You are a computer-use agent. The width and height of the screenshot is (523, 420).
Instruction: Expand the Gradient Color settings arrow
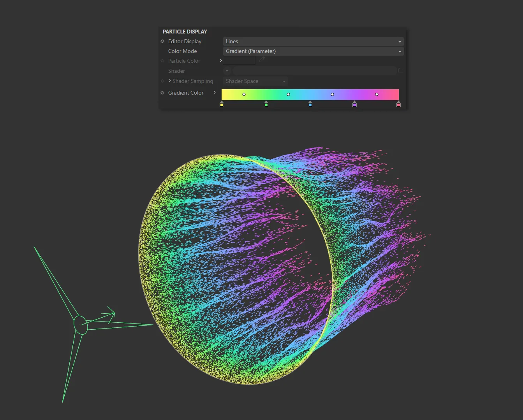click(x=215, y=93)
